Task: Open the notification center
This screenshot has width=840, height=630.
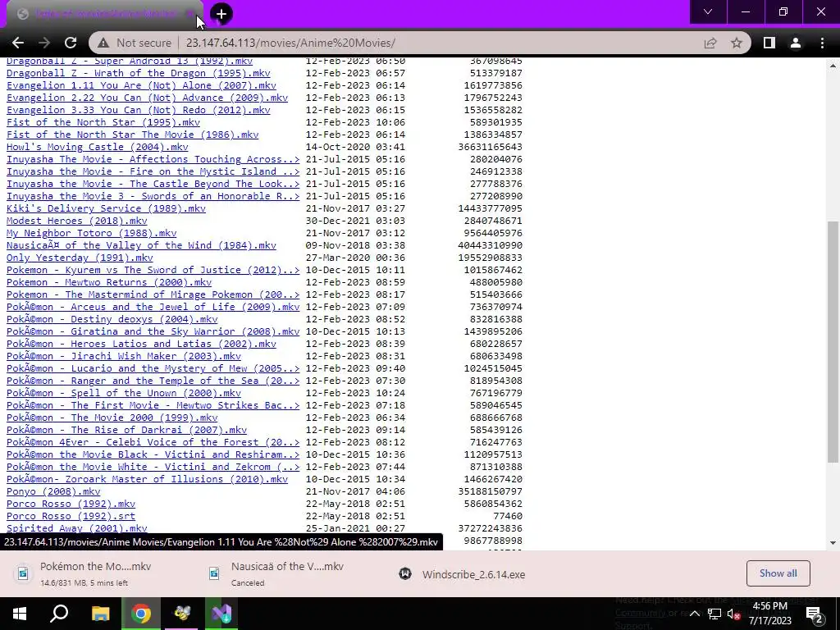Action: coord(815,614)
